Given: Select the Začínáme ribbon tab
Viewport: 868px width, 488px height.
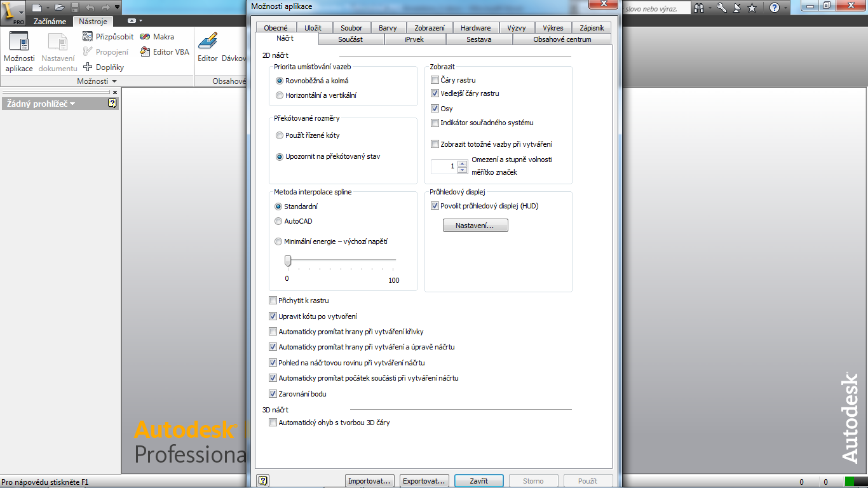Looking at the screenshot, I should coord(50,22).
